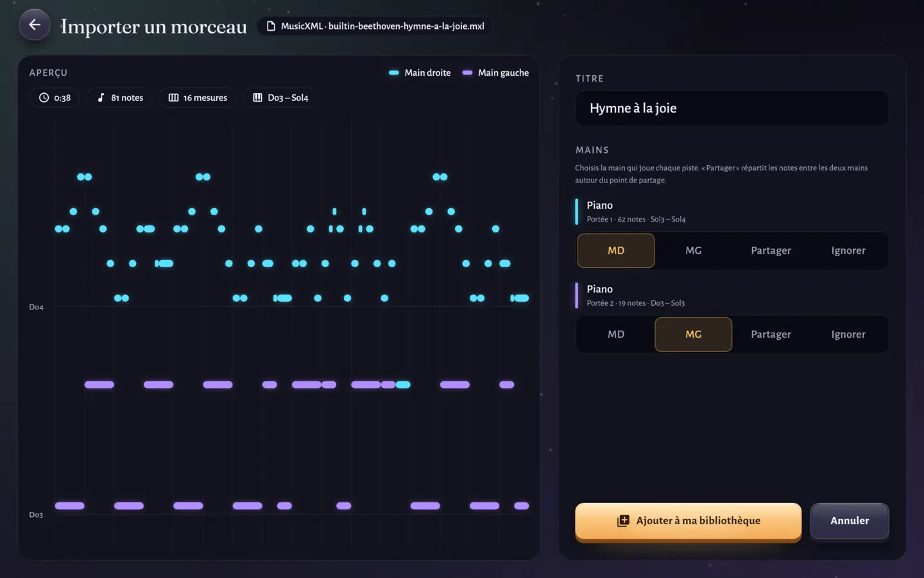
Task: Click the 'Do3' axis label in the preview
Action: (36, 514)
